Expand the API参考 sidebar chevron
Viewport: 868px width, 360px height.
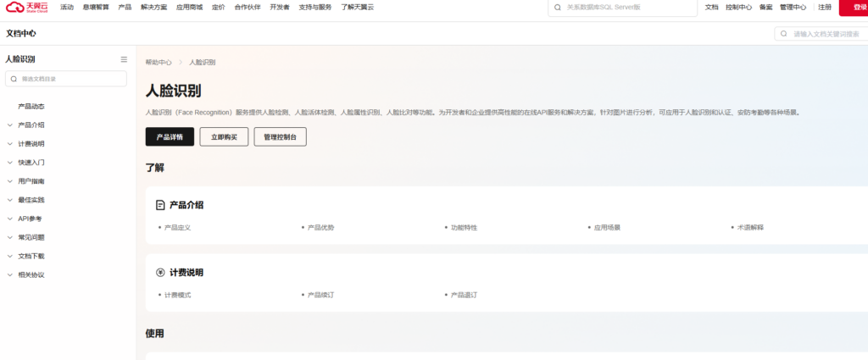[x=10, y=219]
